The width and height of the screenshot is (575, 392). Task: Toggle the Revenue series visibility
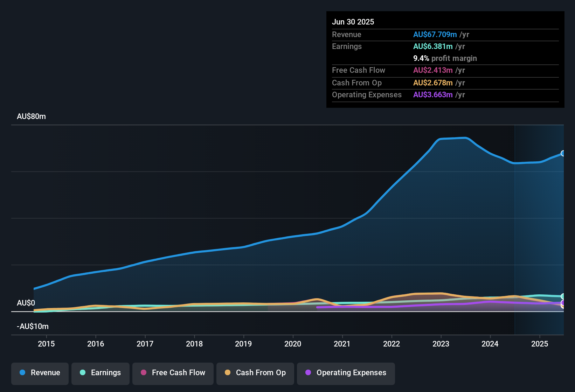point(40,373)
